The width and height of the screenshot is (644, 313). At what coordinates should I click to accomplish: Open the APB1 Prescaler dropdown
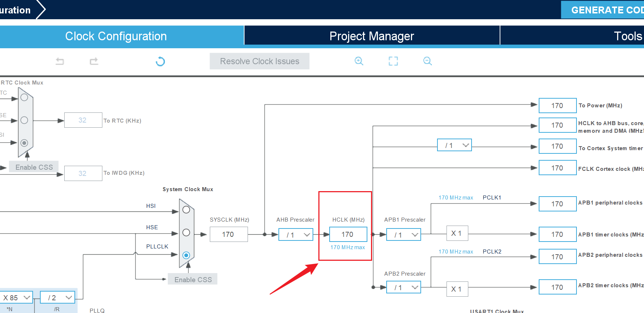pos(404,235)
